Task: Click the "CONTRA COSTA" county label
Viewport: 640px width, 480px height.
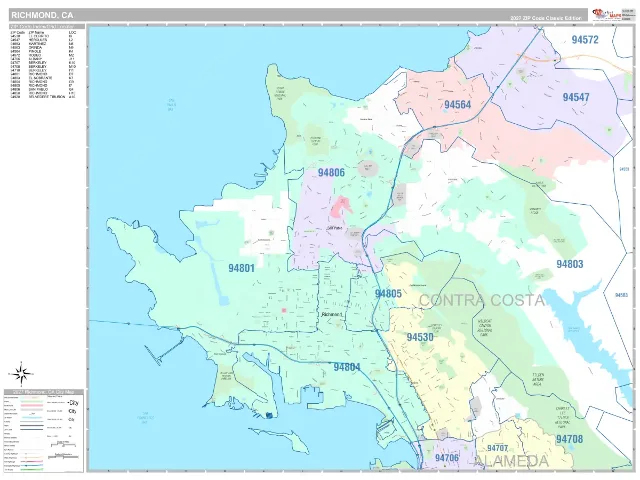Action: [x=482, y=300]
